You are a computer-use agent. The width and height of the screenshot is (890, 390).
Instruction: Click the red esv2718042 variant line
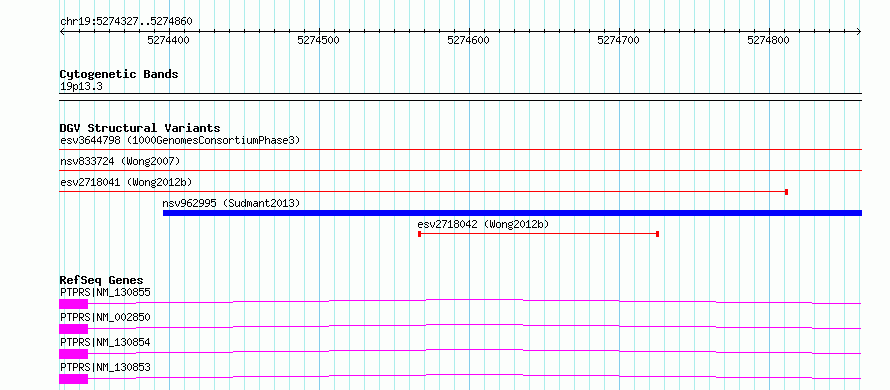[538, 234]
